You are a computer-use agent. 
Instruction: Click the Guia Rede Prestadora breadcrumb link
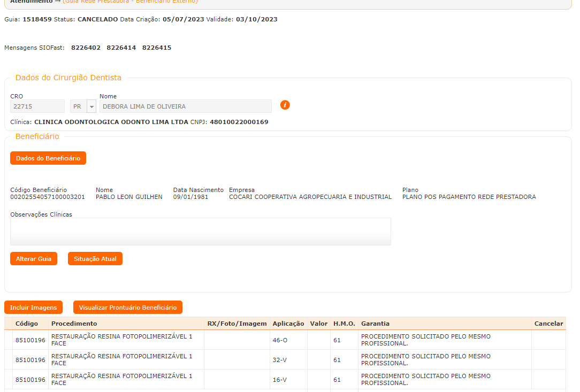click(x=130, y=2)
